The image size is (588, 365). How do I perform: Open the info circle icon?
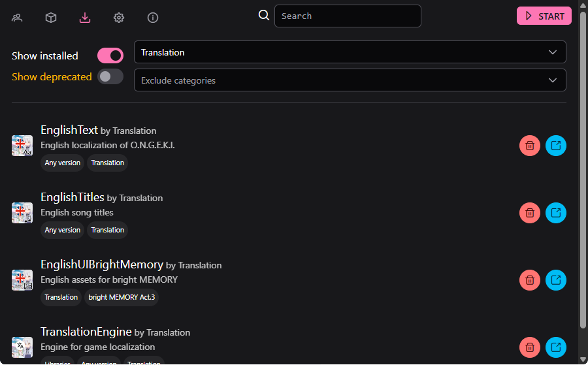click(x=153, y=18)
